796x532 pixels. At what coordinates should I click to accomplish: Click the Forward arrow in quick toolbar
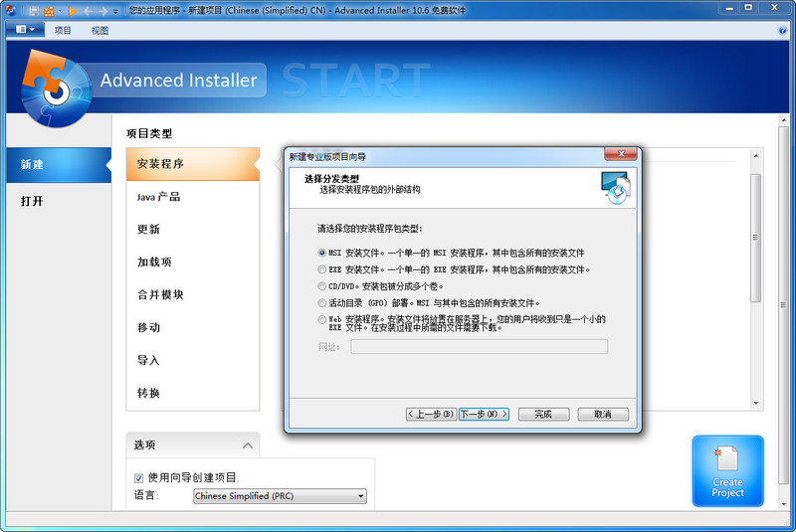point(103,11)
